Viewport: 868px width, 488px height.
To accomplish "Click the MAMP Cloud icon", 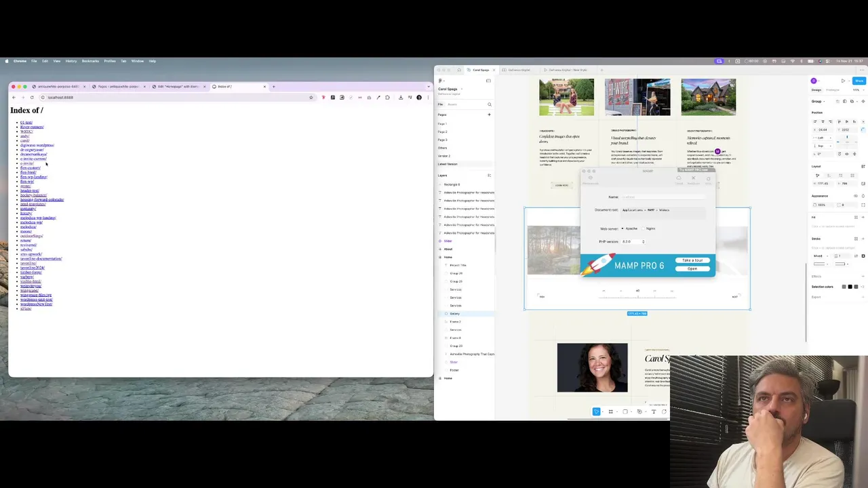I will [x=679, y=179].
